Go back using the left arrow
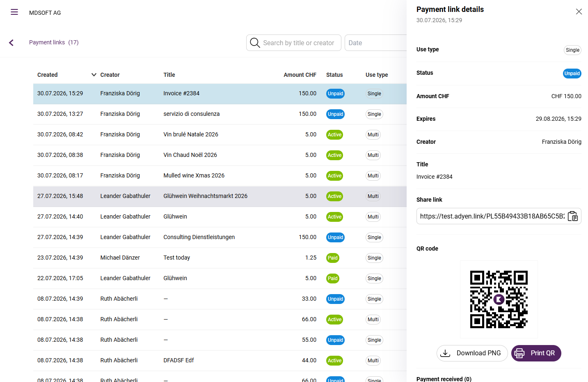588x382 pixels. (11, 43)
